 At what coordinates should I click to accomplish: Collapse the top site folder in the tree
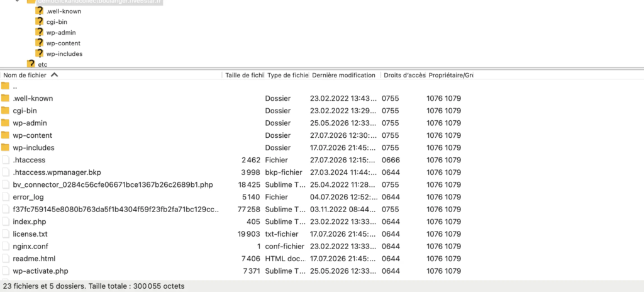17,1
